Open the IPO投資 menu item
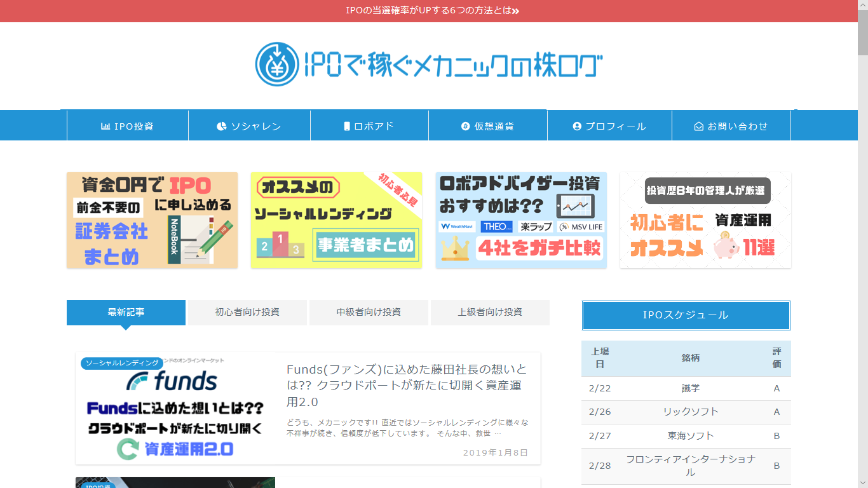868x488 pixels. click(x=128, y=126)
